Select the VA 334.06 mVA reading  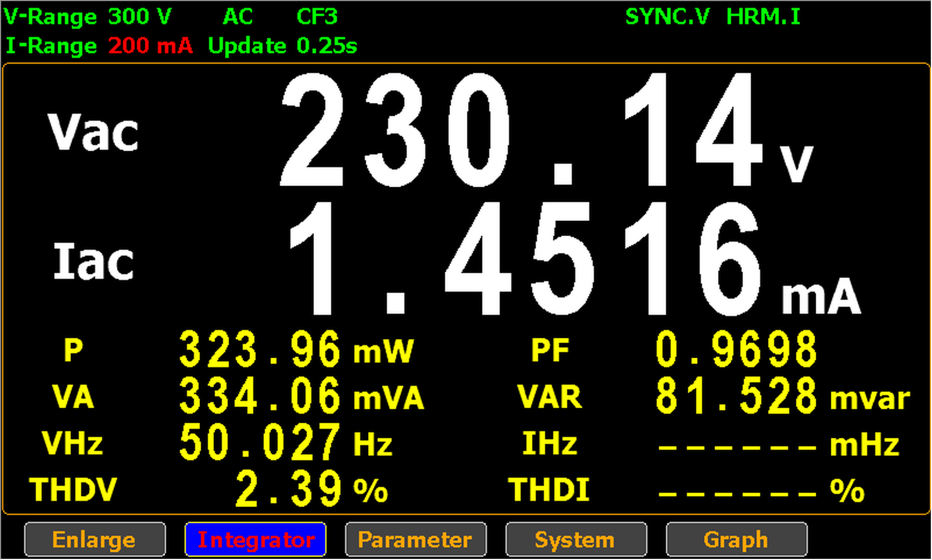click(x=260, y=396)
